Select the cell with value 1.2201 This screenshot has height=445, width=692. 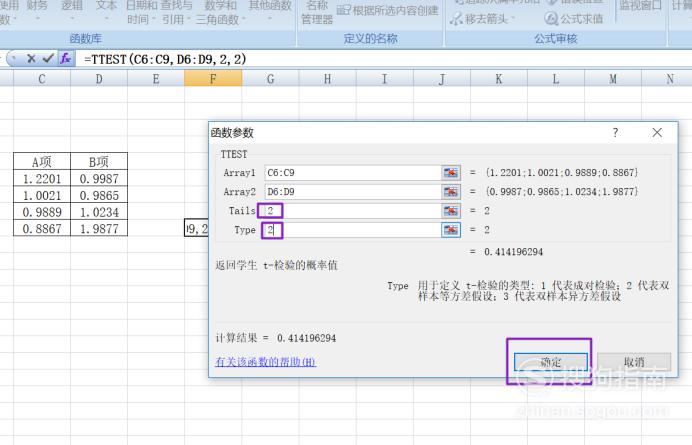42,178
